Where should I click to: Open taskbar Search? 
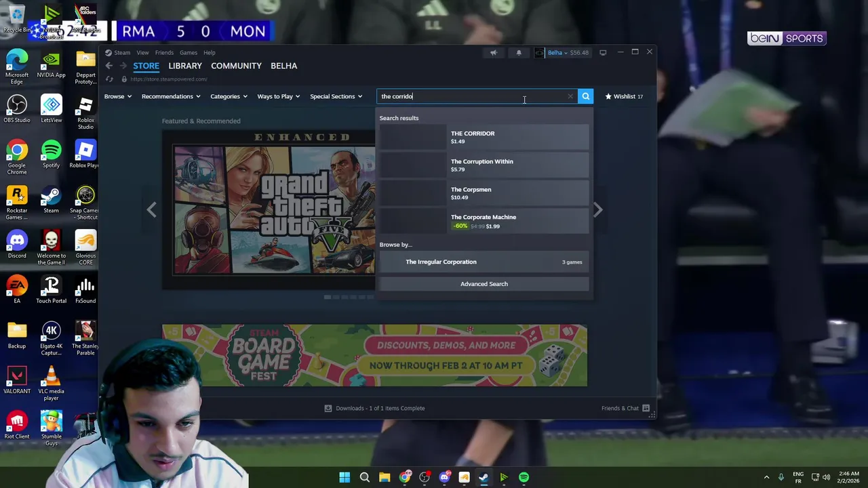click(x=365, y=477)
